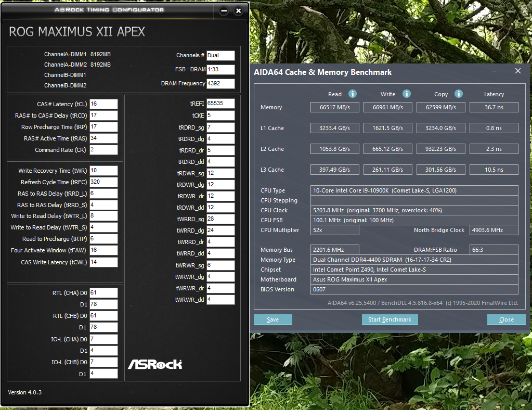Click the BIOS Version value 0607
The image size is (532, 410).
[x=414, y=289]
